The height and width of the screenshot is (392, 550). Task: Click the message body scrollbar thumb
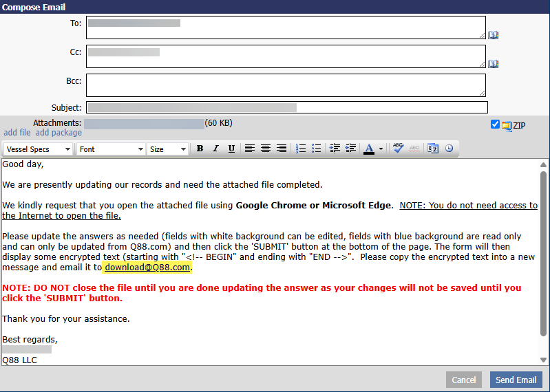[543, 254]
